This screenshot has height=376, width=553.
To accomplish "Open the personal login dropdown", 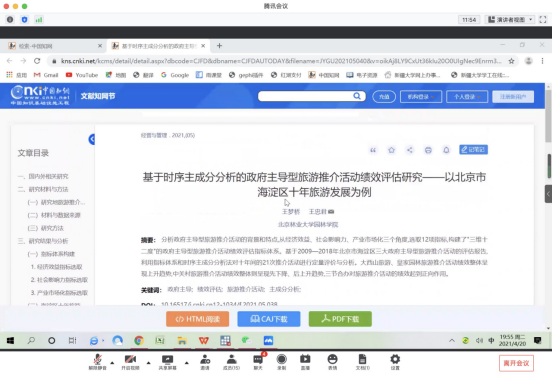I will [467, 97].
